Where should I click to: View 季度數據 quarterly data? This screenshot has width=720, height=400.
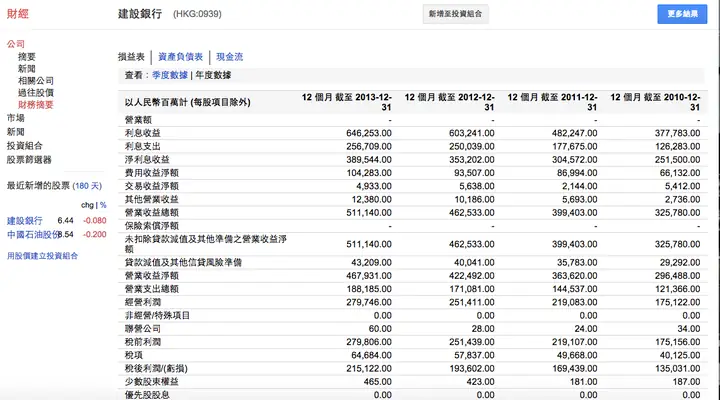[170, 75]
